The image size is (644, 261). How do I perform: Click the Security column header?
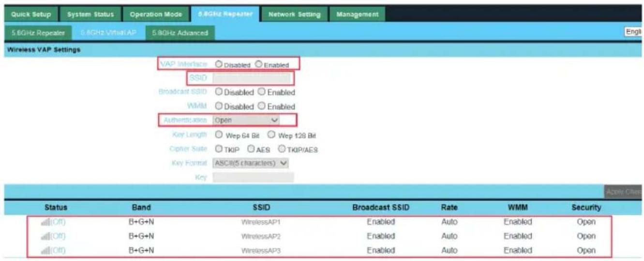click(x=586, y=207)
